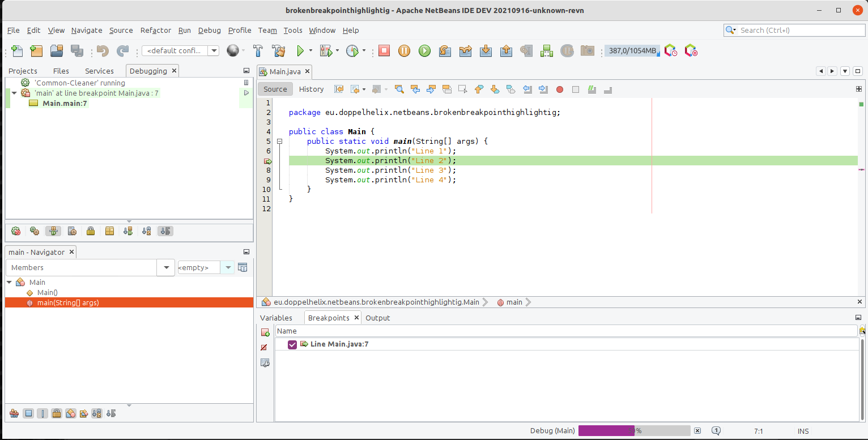Click the Debug (Main) progress bar
The image size is (868, 440).
point(634,431)
